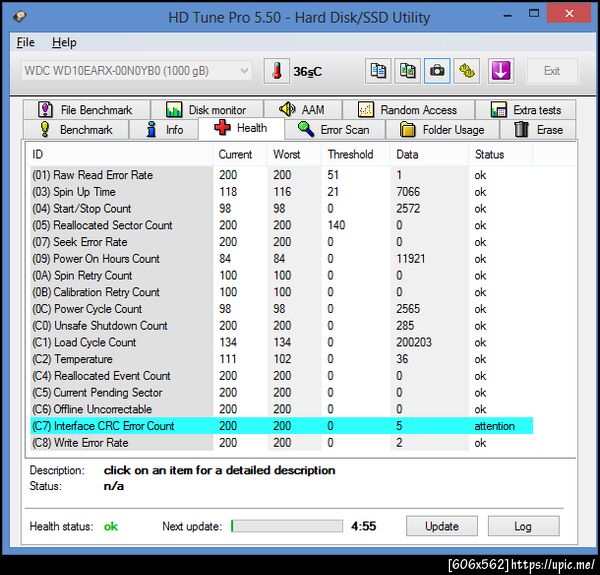Open the Help menu
The width and height of the screenshot is (600, 575).
coord(64,42)
